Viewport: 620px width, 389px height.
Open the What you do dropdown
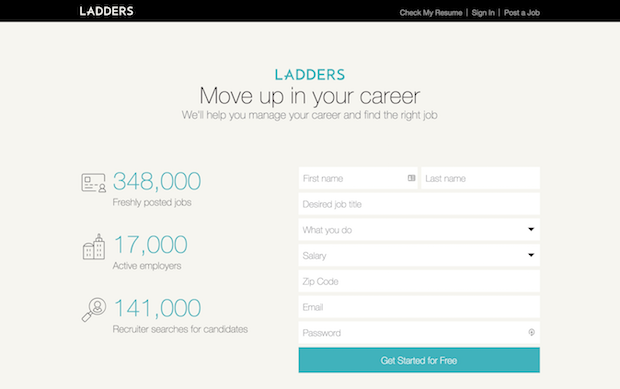(419, 230)
